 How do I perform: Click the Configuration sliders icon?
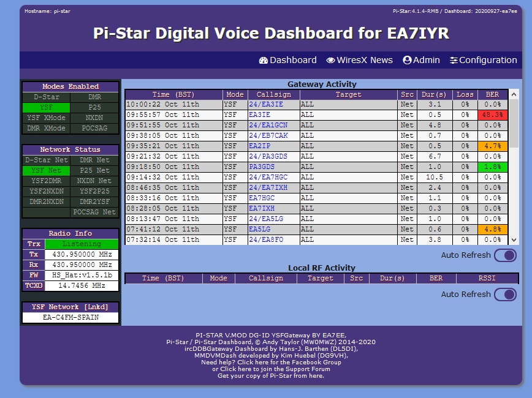[454, 61]
